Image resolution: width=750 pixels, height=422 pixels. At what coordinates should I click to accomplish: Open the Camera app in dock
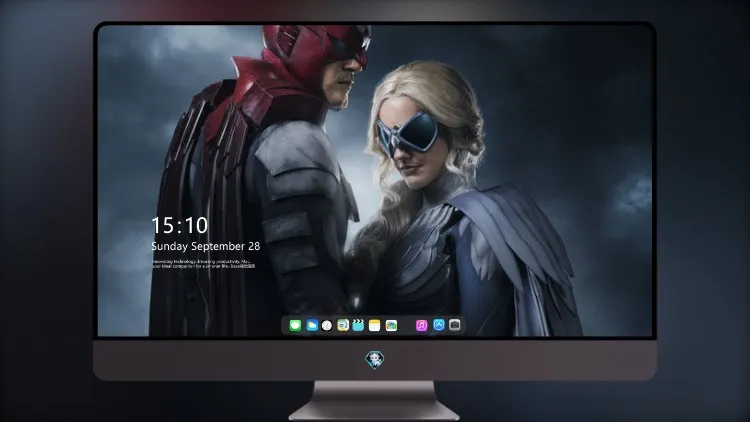click(x=455, y=325)
